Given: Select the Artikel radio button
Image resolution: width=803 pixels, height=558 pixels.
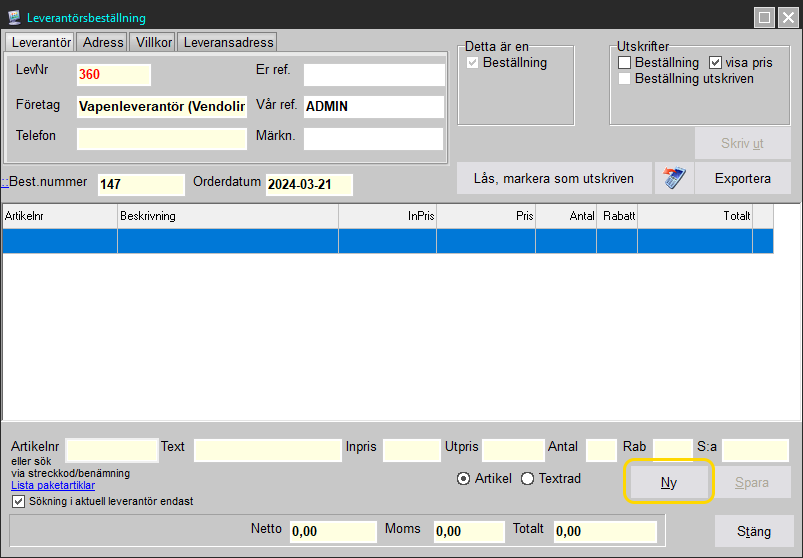Looking at the screenshot, I should (463, 479).
